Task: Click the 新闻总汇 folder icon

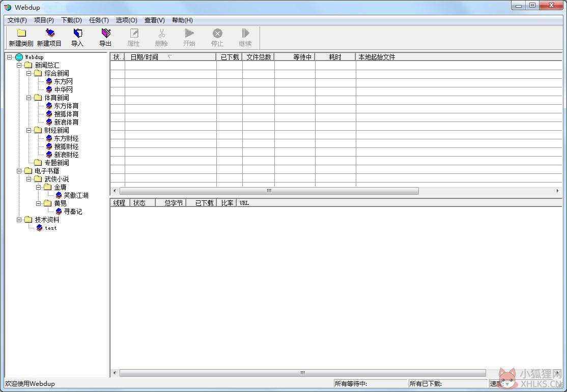Action: tap(28, 65)
